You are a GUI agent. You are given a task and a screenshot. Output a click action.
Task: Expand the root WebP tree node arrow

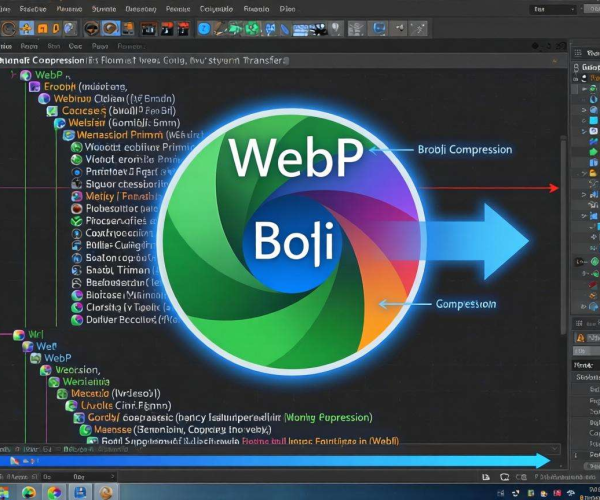click(x=13, y=74)
